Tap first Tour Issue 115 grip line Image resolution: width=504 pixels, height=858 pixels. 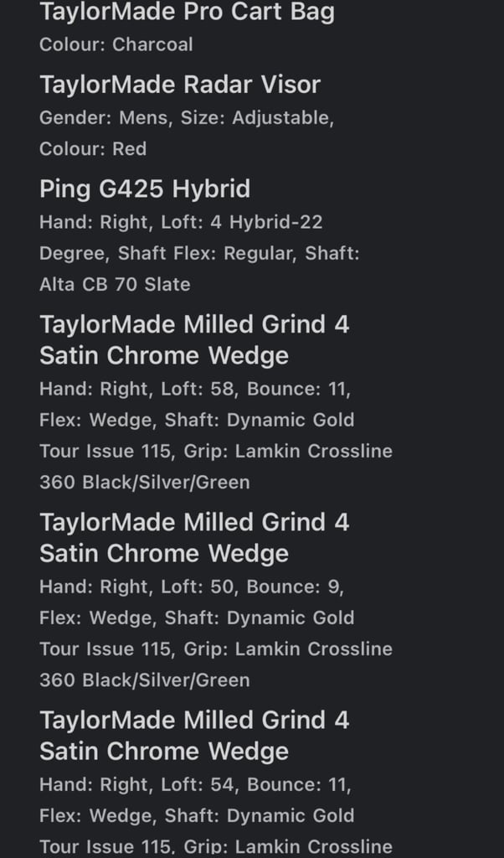[x=216, y=452]
